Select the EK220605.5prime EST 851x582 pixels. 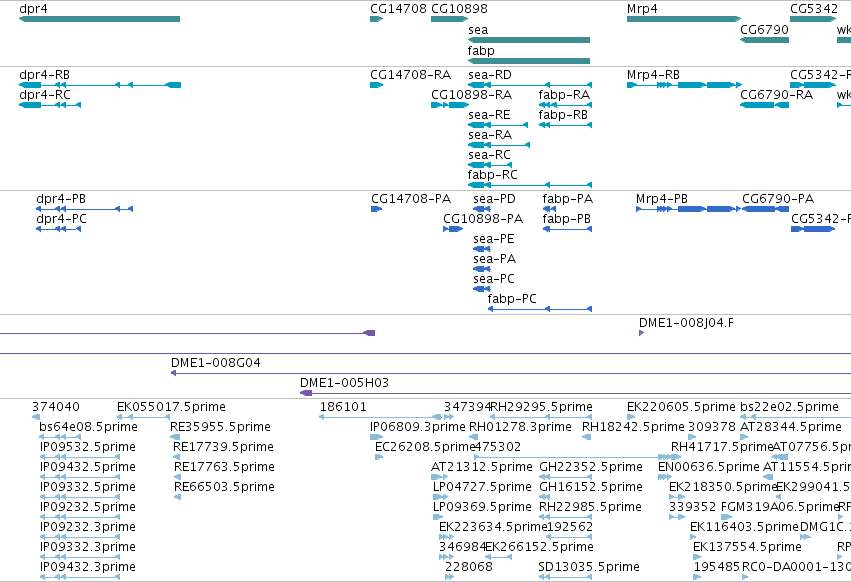point(631,417)
